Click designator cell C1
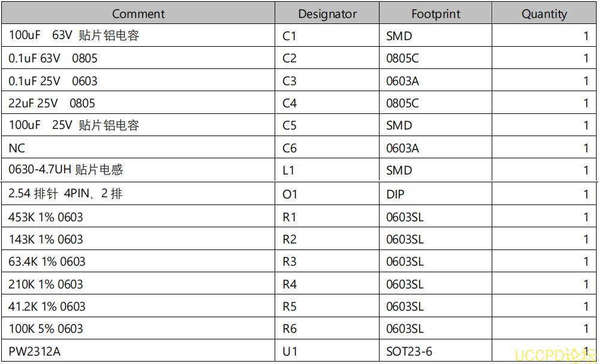The height and width of the screenshot is (364, 599). coord(290,36)
